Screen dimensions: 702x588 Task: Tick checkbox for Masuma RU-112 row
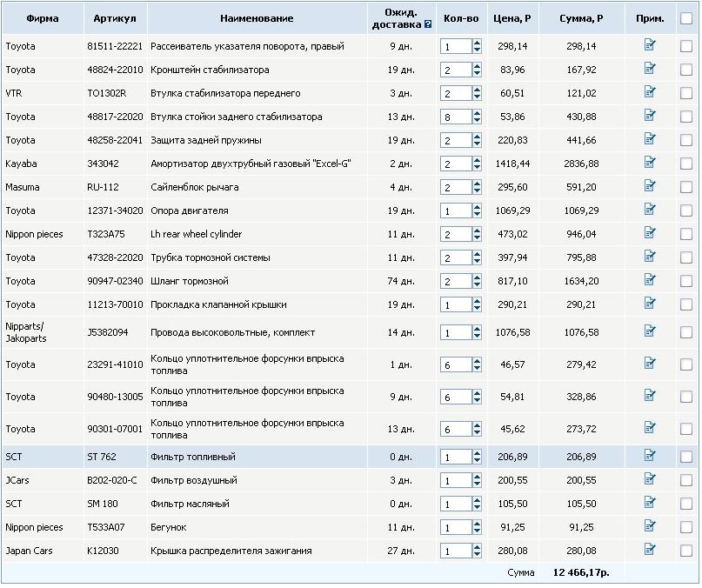click(685, 187)
